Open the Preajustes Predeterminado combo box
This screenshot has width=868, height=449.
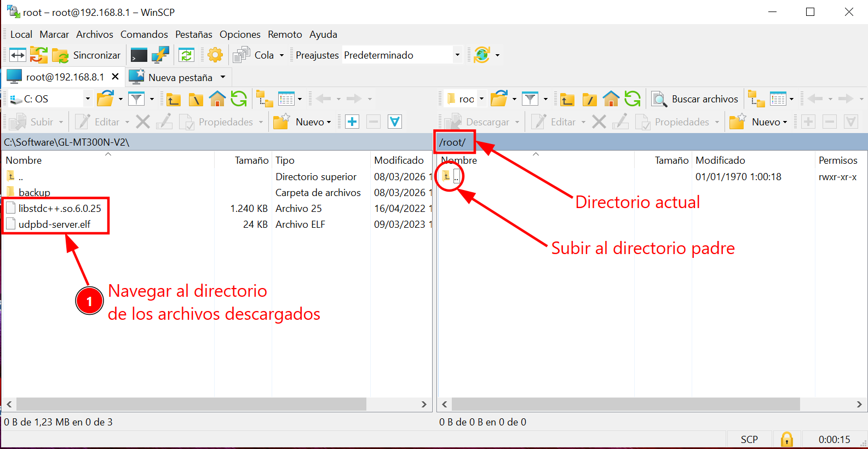(x=402, y=55)
